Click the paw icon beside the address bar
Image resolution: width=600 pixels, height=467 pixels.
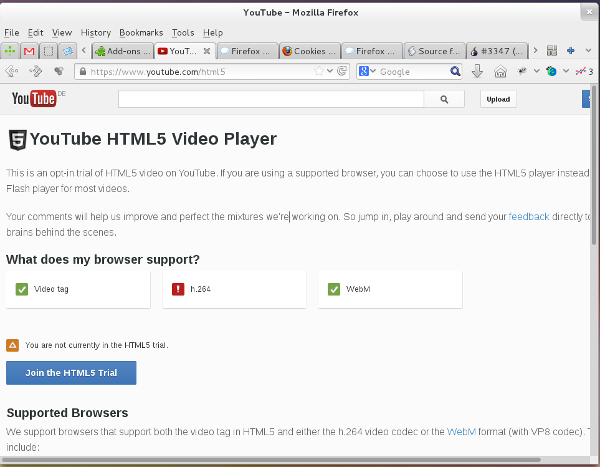click(59, 71)
